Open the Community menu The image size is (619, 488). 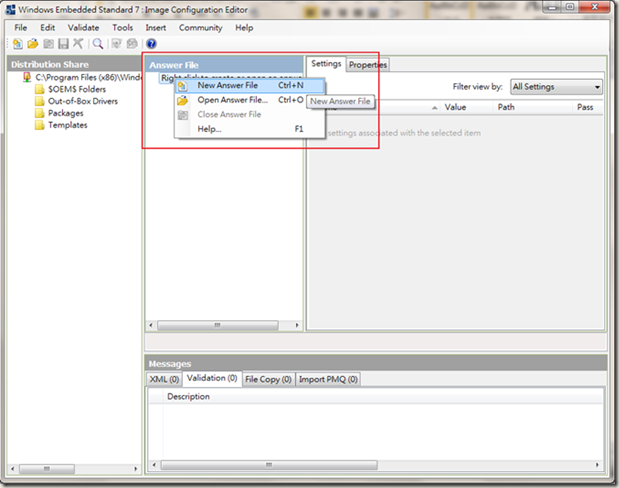201,28
